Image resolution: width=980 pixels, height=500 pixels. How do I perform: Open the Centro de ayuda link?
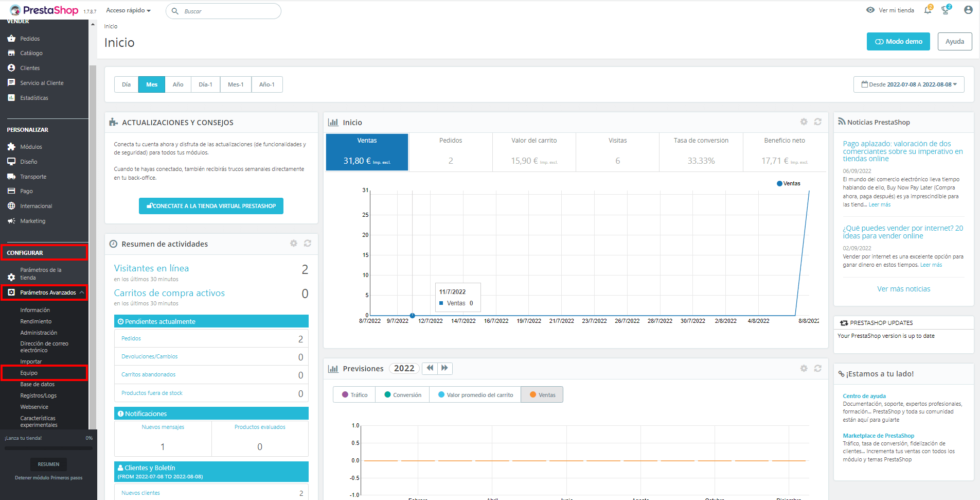click(x=864, y=396)
